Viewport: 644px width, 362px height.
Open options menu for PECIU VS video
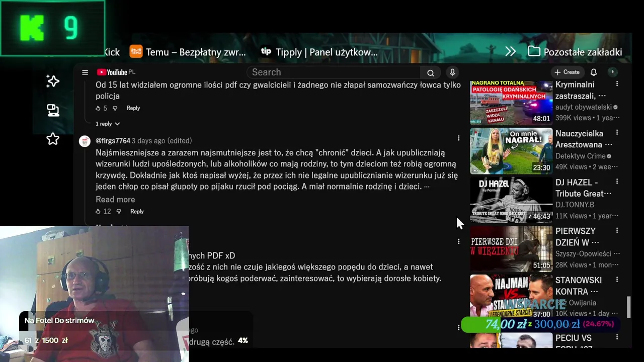(x=617, y=338)
